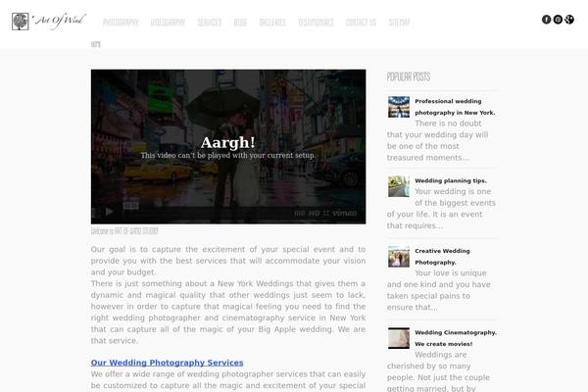Open the Wedding planning tips post
Image resolution: width=588 pixels, height=392 pixels.
pyautogui.click(x=451, y=180)
